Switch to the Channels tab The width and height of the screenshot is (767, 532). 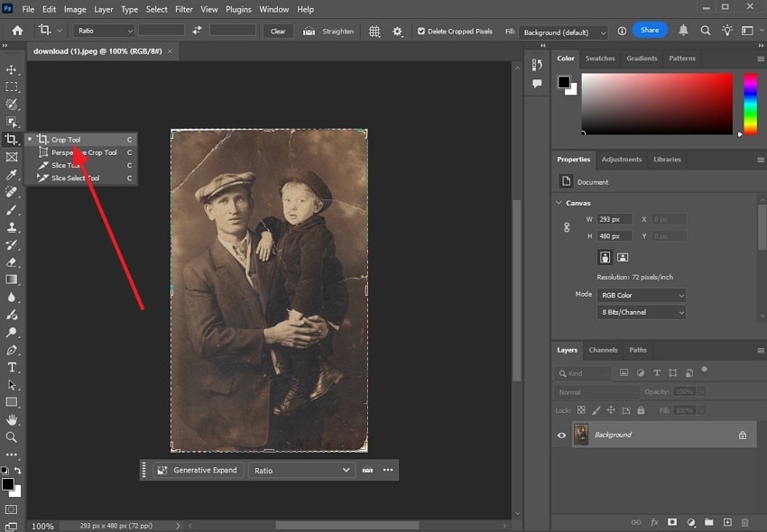click(x=603, y=350)
